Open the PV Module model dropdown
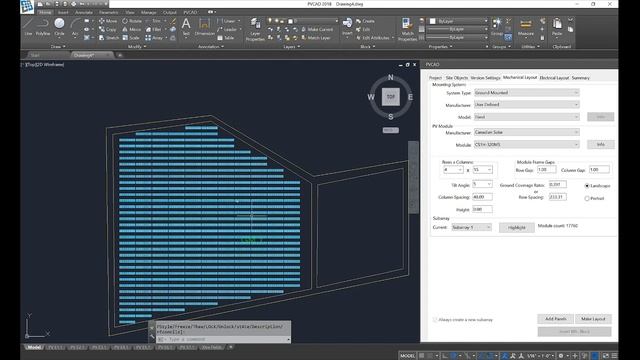Image resolution: width=640 pixels, height=360 pixels. 527,144
